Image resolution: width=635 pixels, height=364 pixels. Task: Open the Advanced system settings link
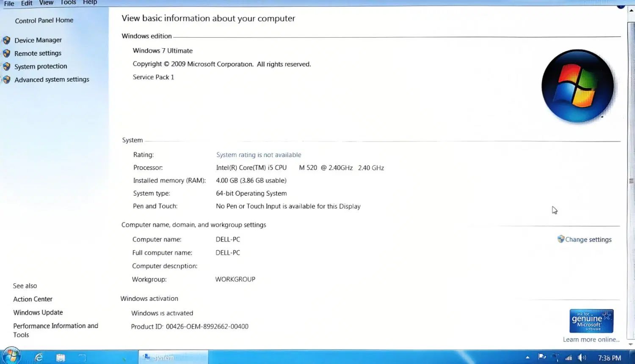52,79
